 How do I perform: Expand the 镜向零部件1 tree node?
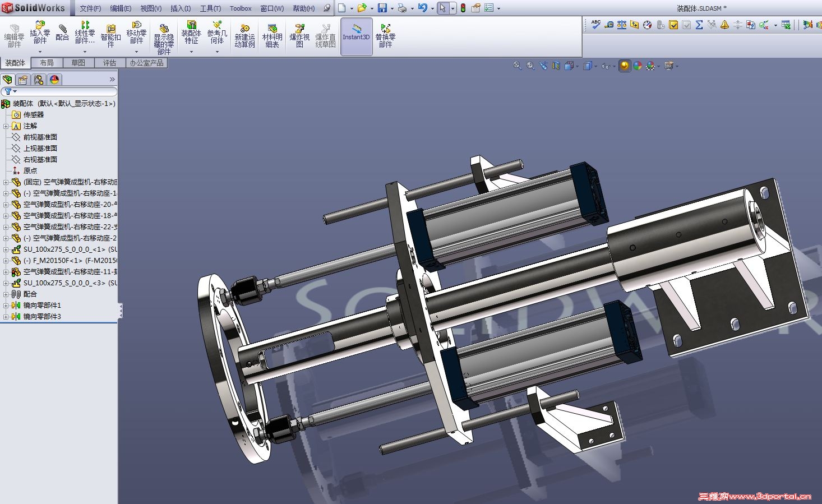pyautogui.click(x=6, y=306)
